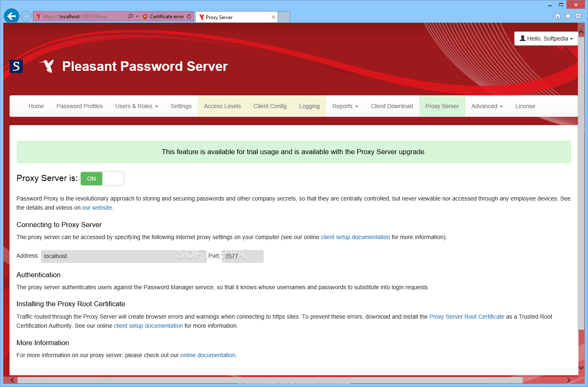Open the Hello, Softpedia user menu
588x387 pixels.
pos(546,39)
